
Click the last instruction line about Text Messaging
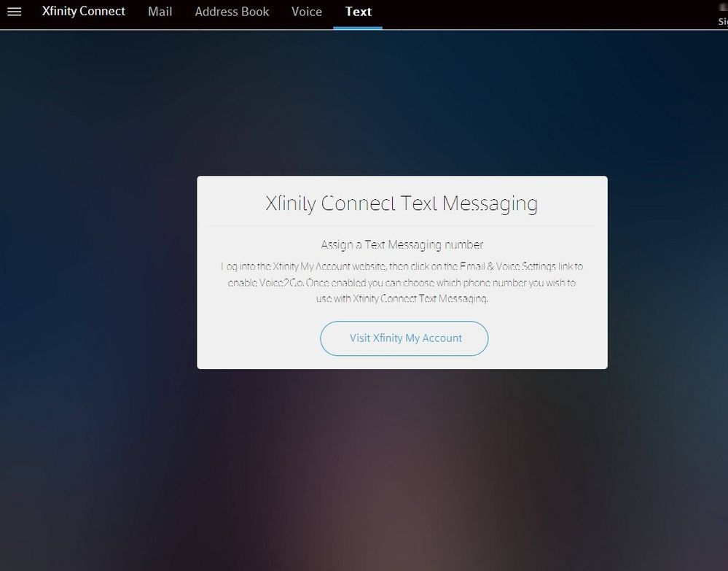(x=402, y=298)
